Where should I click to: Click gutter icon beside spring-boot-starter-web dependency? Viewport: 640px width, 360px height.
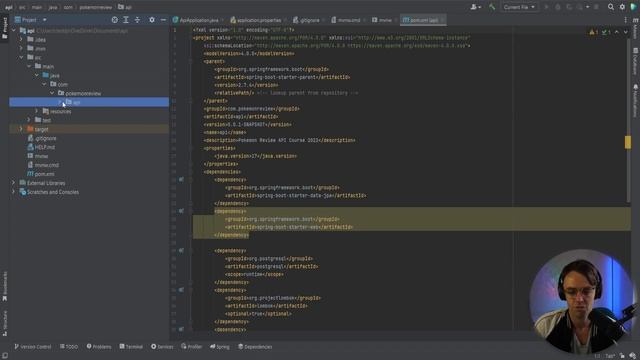[181, 211]
